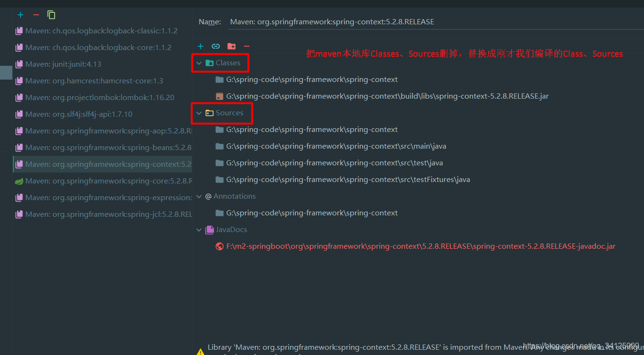Click the logback-core library icon
The height and width of the screenshot is (355, 644).
(19, 47)
